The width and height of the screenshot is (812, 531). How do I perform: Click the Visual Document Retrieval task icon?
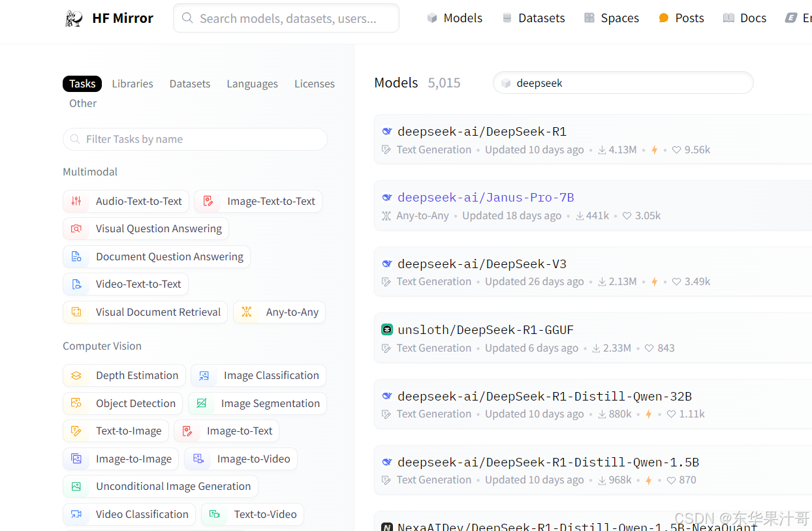[x=76, y=312]
